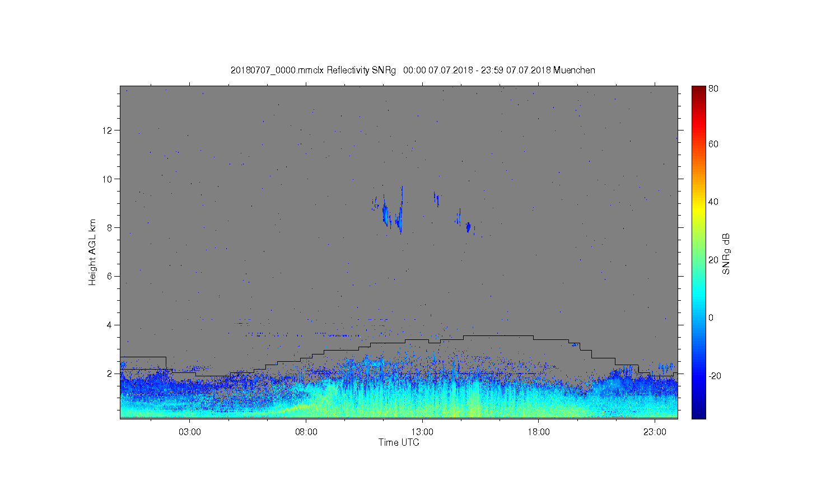The image size is (840, 504).
Task: Click the dark blue bottom of the colorbar
Action: coord(698,413)
